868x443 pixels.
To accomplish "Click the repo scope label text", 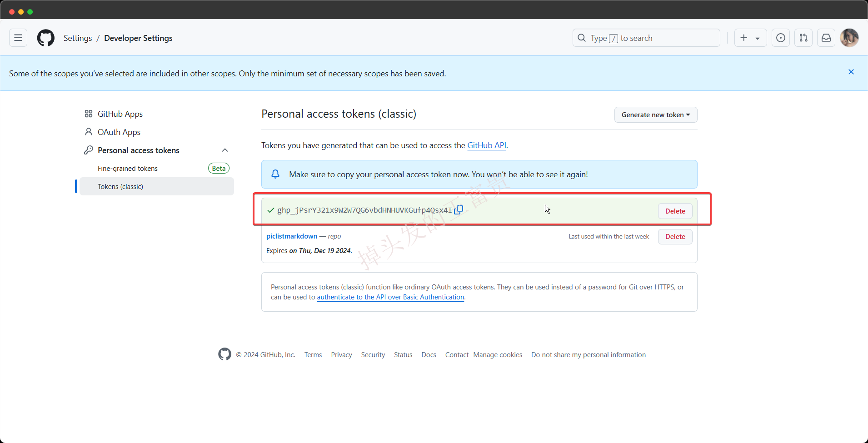I will [334, 236].
